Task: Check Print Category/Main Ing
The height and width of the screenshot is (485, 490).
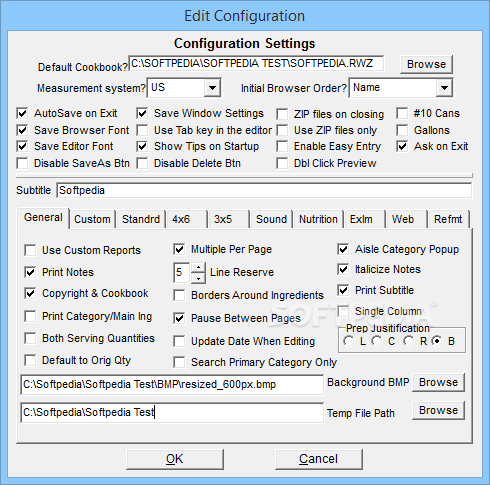Action: (30, 316)
